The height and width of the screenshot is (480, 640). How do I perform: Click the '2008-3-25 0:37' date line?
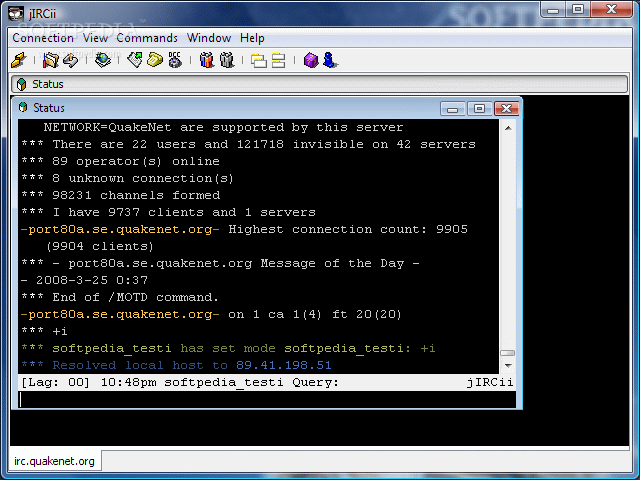click(92, 280)
